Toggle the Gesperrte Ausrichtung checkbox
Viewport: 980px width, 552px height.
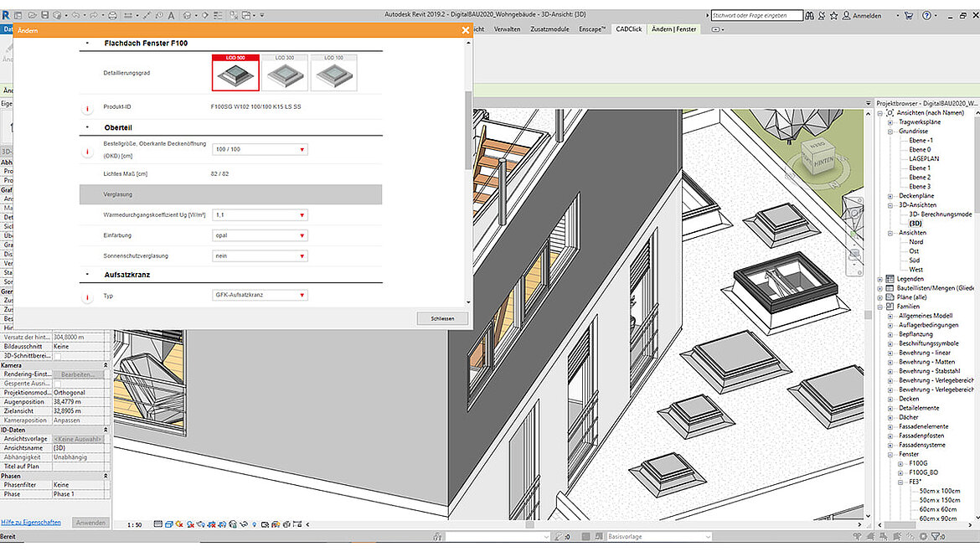click(57, 384)
